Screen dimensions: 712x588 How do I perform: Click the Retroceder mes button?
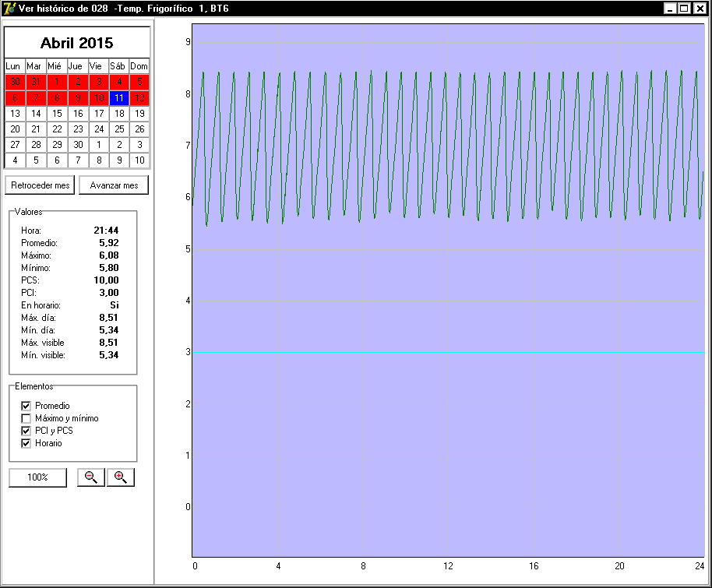[x=40, y=185]
